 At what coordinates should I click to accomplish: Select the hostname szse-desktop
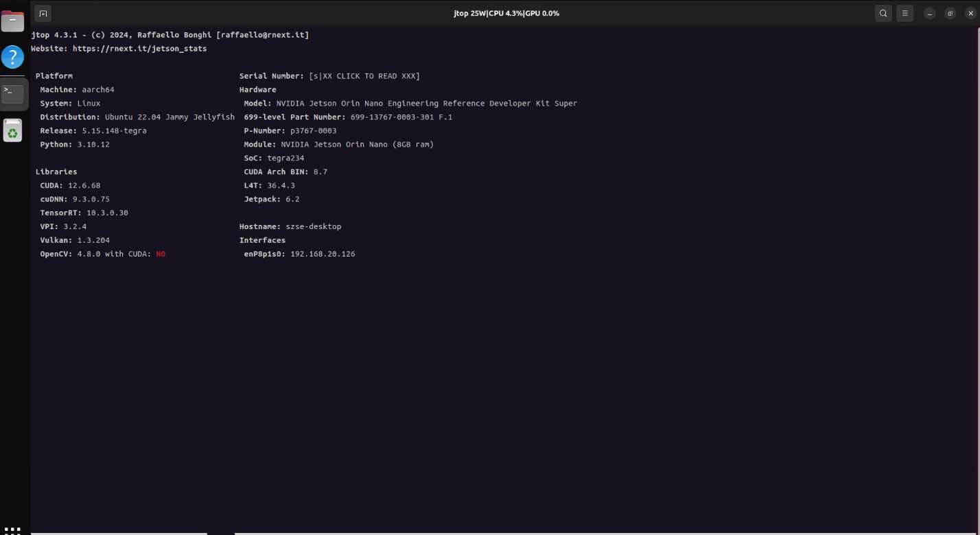[x=313, y=226]
